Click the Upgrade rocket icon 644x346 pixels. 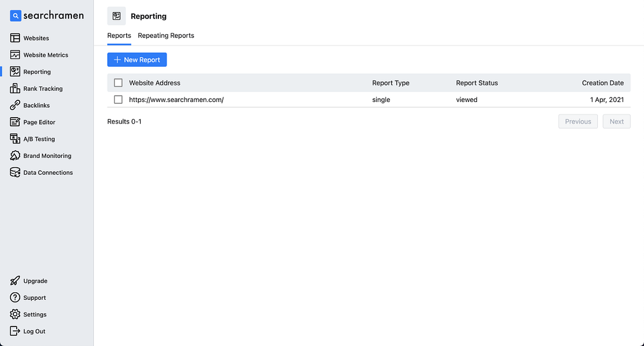click(x=15, y=281)
